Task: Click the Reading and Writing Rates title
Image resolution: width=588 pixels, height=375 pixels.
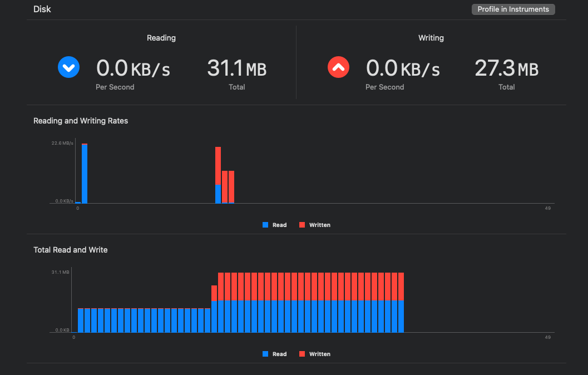Action: 81,121
